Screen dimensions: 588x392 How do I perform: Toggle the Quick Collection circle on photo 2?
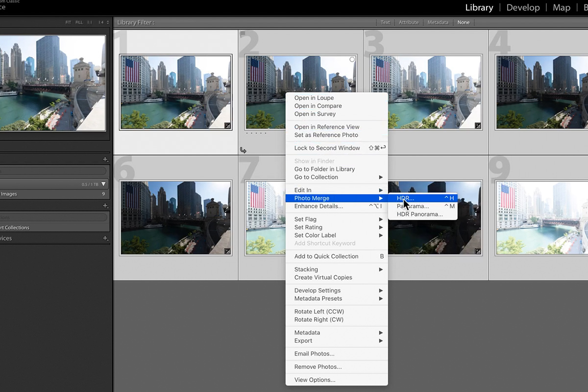tap(352, 59)
